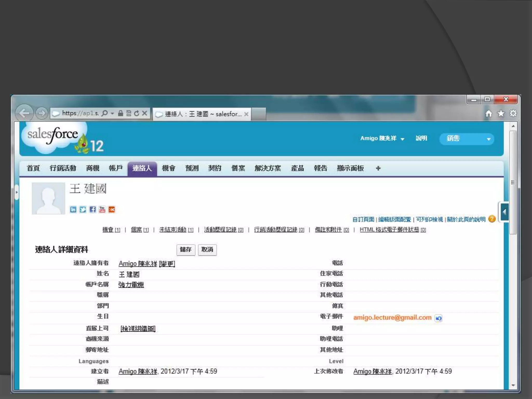This screenshot has width=532, height=399.
Task: Open the 強力電機 account link
Action: coord(131,285)
